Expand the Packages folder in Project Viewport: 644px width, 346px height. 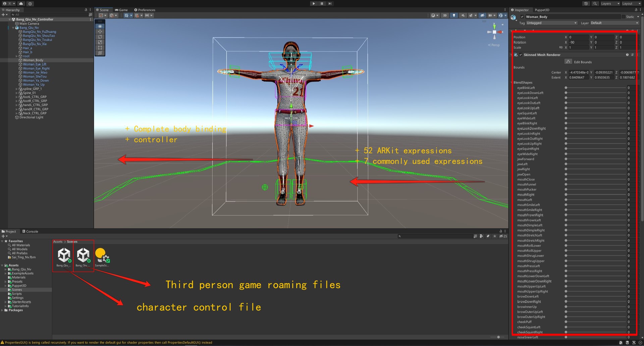[x=2, y=310]
